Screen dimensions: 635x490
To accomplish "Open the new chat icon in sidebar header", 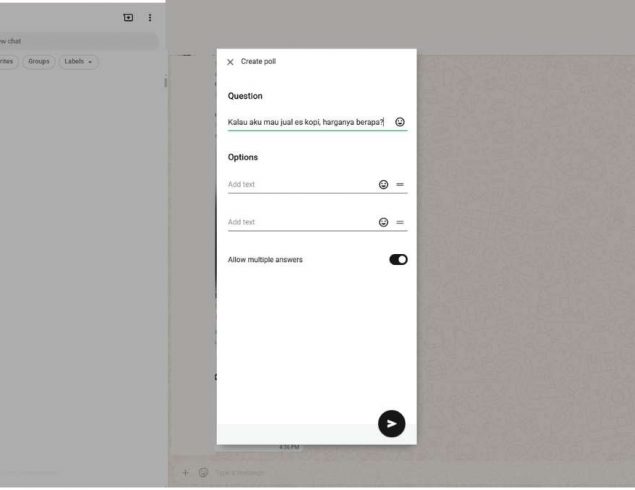I will click(127, 18).
